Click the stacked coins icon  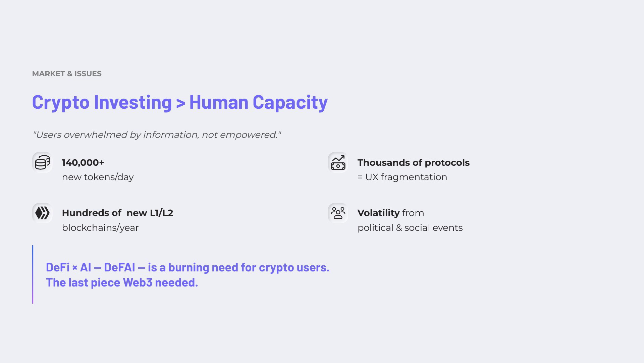click(x=42, y=162)
